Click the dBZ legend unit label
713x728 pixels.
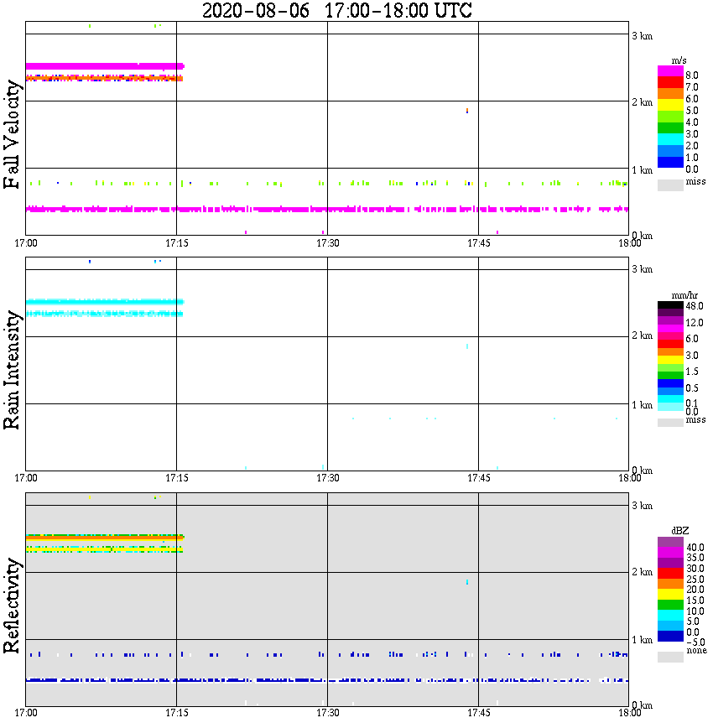pyautogui.click(x=680, y=530)
